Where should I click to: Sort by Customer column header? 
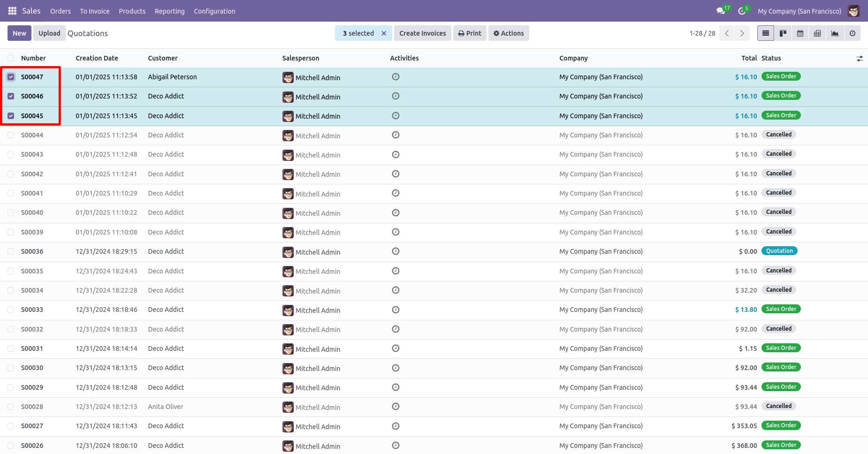pos(163,58)
